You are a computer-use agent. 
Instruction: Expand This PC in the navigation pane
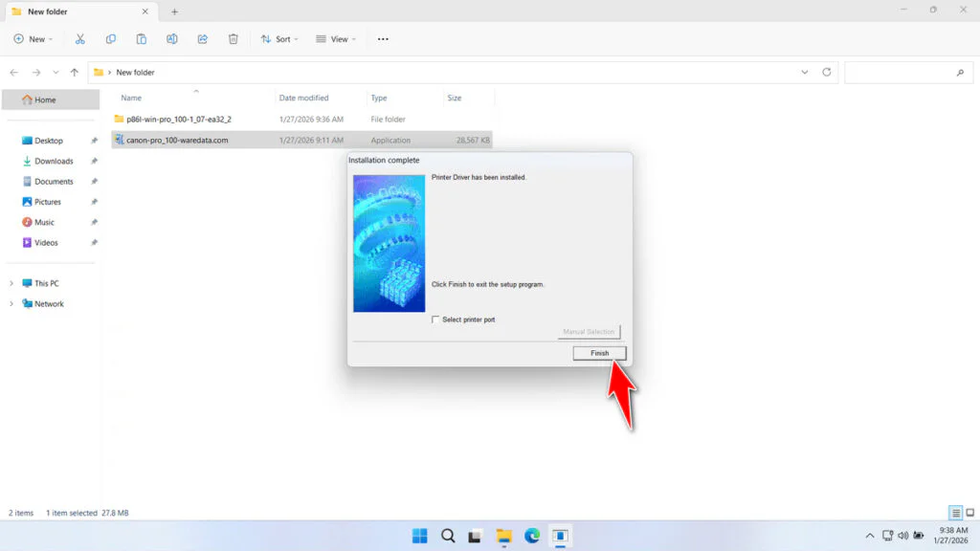click(11, 282)
